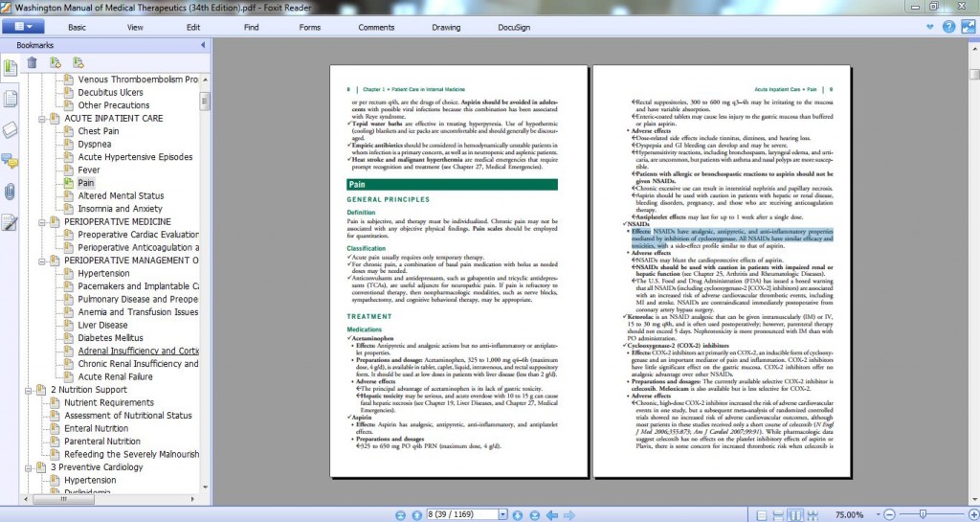Image resolution: width=980 pixels, height=522 pixels.
Task: Delete bookmark using the trash can icon
Action: (32, 62)
